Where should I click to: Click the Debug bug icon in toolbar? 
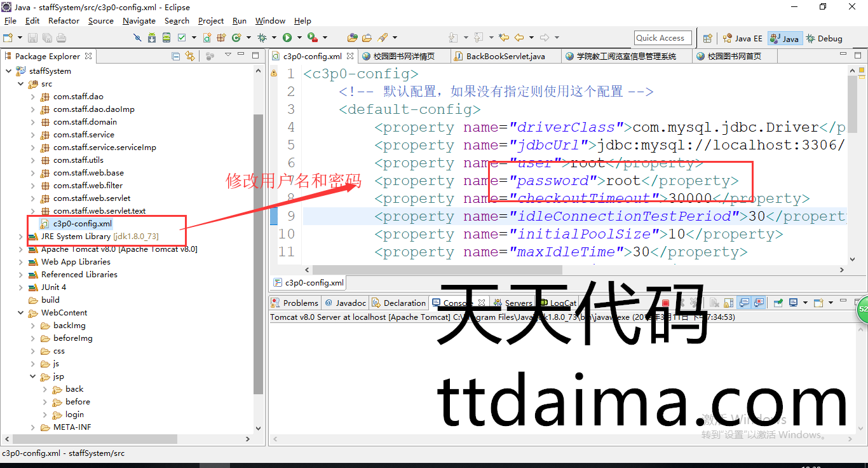click(262, 38)
